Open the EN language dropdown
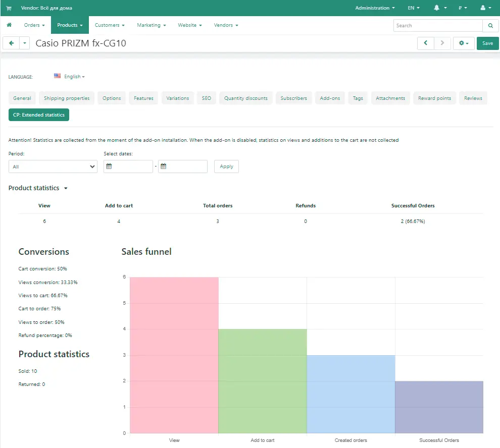500x448 pixels. 414,8
